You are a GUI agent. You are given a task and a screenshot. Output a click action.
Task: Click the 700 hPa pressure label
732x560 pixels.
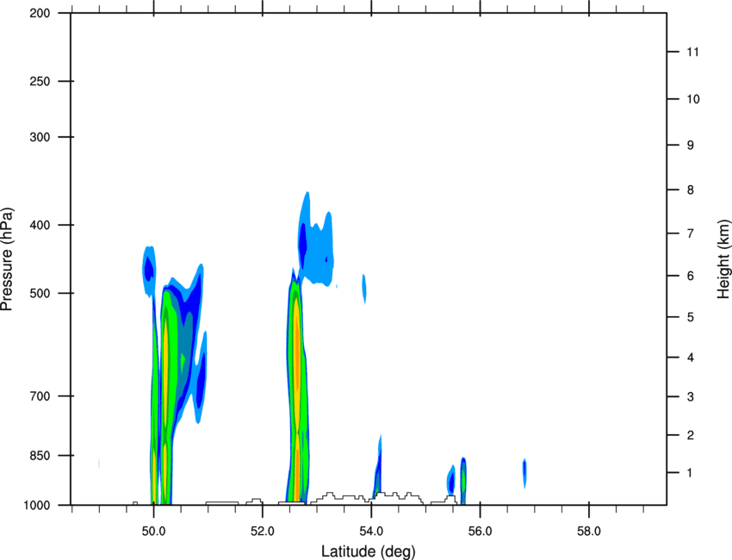click(40, 396)
